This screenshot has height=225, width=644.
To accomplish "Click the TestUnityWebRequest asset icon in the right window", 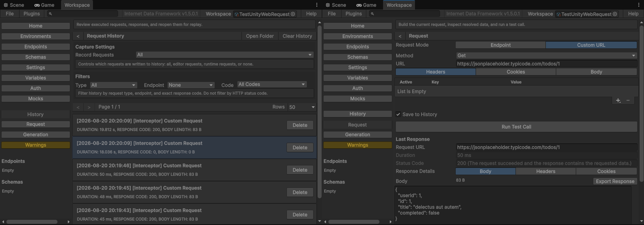I will coord(559,14).
